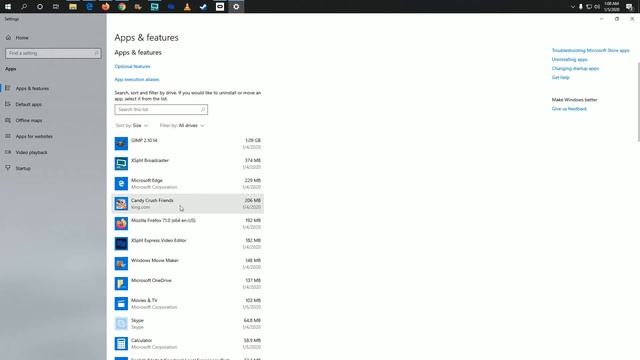This screenshot has width=640, height=360.
Task: Select Settings gear icon in taskbar
Action: 236,7
